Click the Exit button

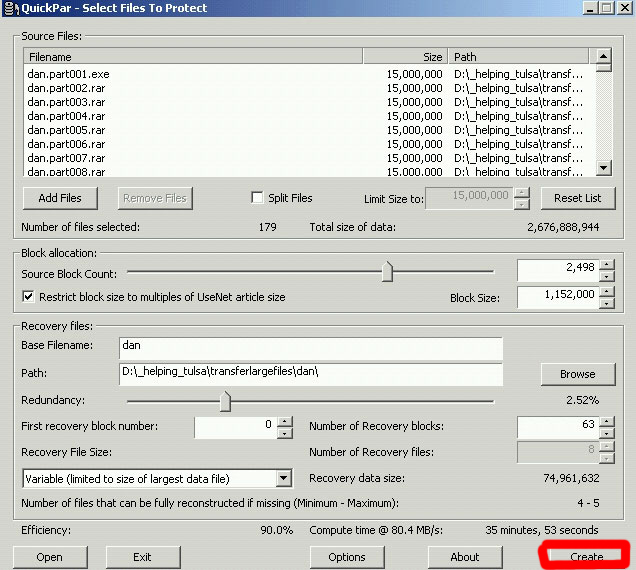tap(143, 557)
